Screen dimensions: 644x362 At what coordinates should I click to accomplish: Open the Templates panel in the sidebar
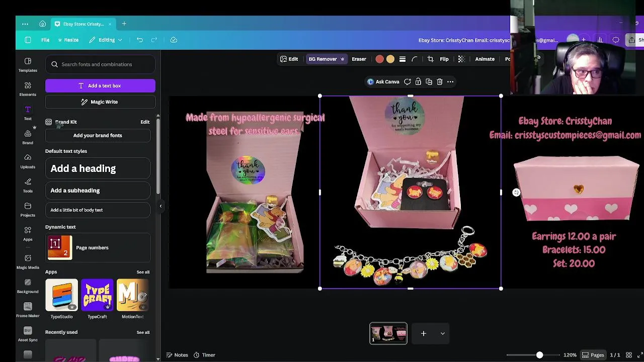click(28, 65)
